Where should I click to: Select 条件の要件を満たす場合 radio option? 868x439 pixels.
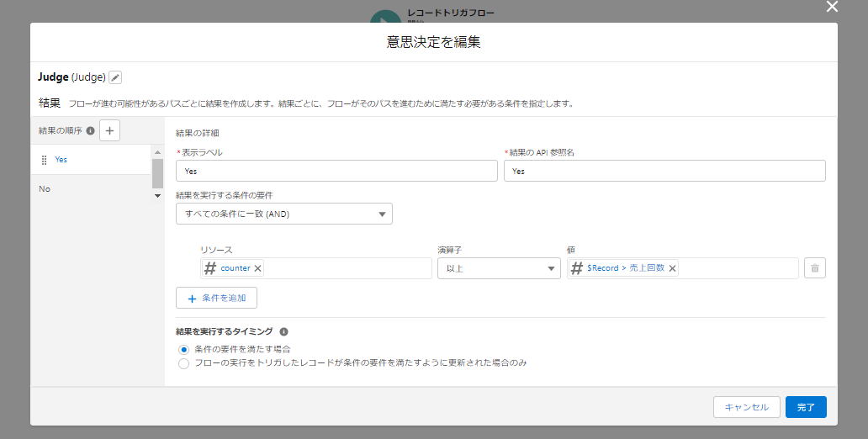tap(184, 350)
